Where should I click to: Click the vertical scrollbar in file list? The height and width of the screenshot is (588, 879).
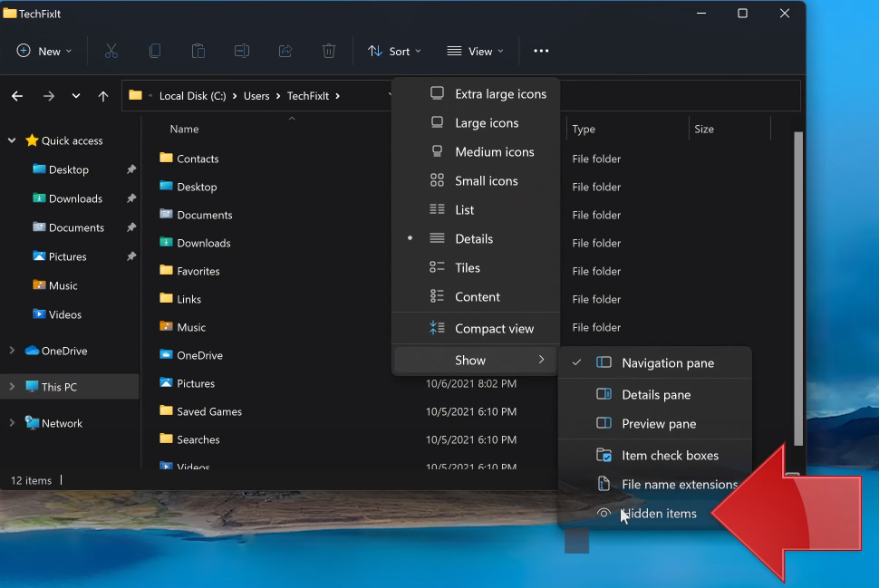(x=798, y=289)
